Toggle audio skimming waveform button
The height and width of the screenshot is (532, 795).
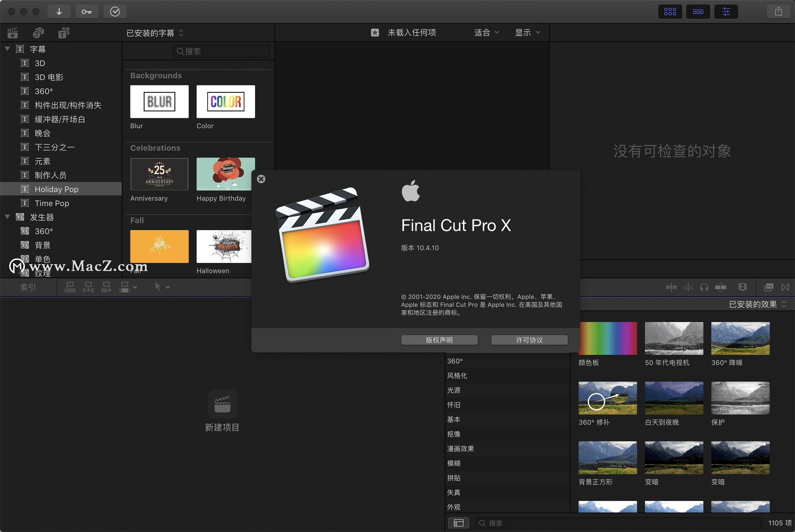click(x=688, y=287)
